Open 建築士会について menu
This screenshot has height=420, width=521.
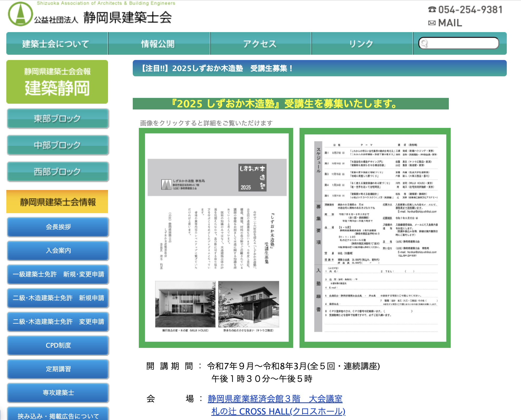coord(56,44)
